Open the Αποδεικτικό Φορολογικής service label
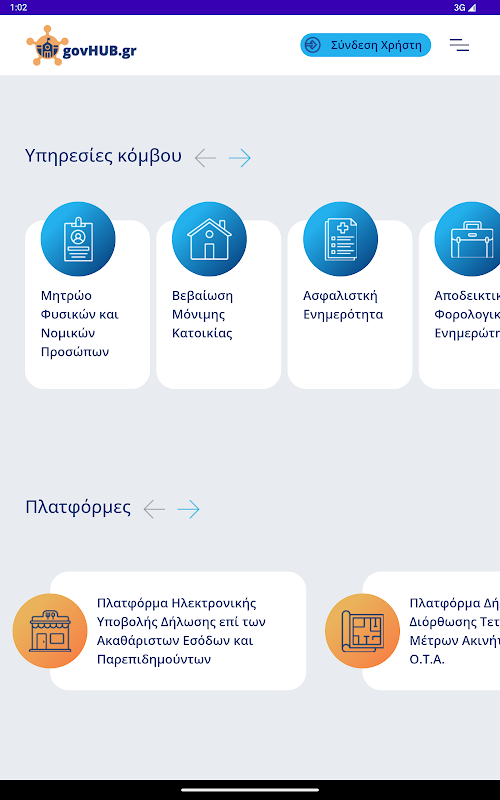This screenshot has width=500, height=800. click(x=467, y=314)
